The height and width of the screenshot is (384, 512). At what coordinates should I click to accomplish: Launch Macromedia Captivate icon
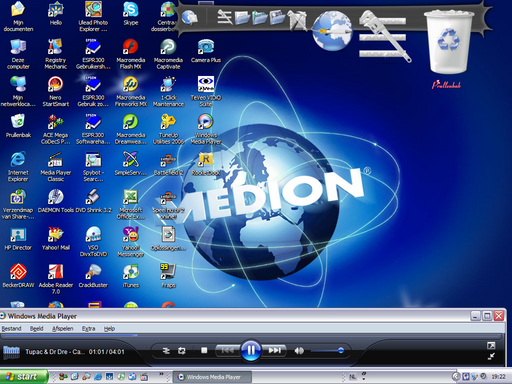[x=168, y=54]
